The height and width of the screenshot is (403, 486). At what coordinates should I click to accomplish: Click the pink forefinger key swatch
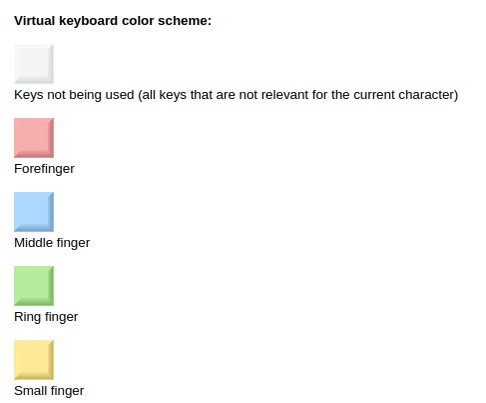click(34, 138)
